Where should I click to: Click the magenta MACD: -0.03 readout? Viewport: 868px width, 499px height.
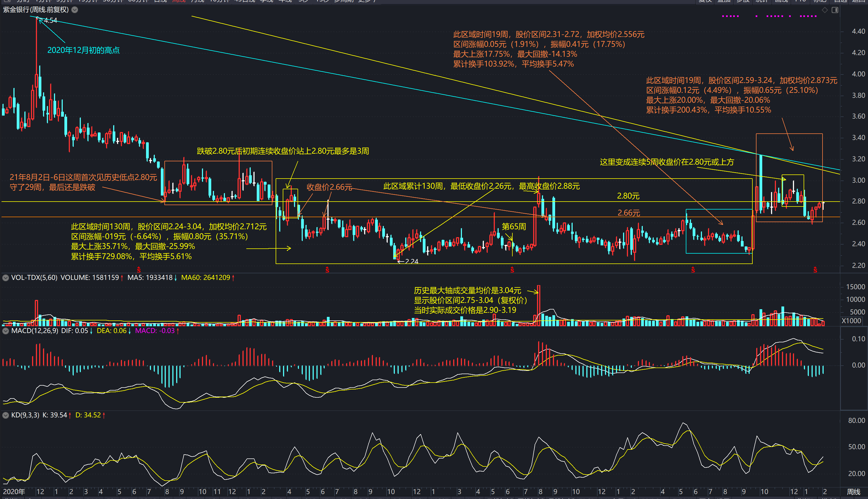tap(155, 331)
